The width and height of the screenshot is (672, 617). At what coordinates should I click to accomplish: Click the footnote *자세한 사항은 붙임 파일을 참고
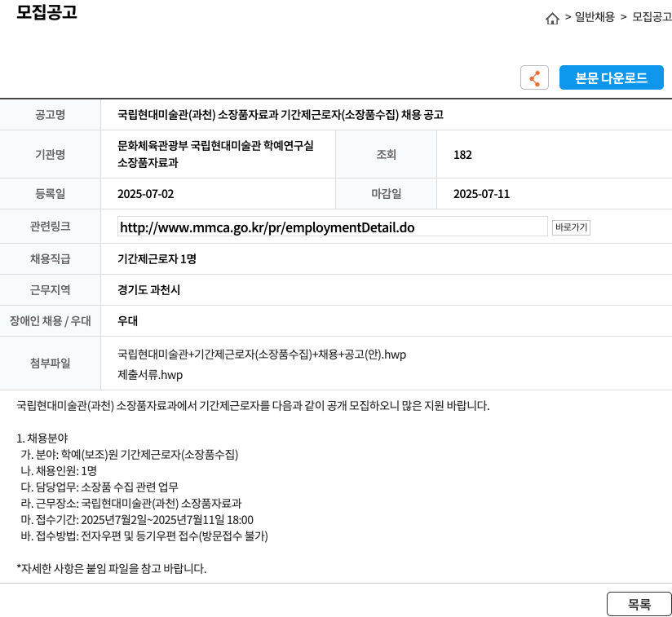(x=112, y=569)
